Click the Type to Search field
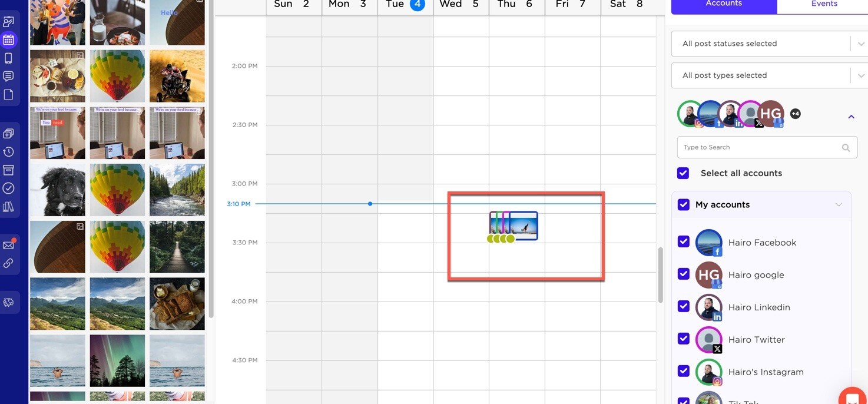The image size is (868, 404). 767,147
